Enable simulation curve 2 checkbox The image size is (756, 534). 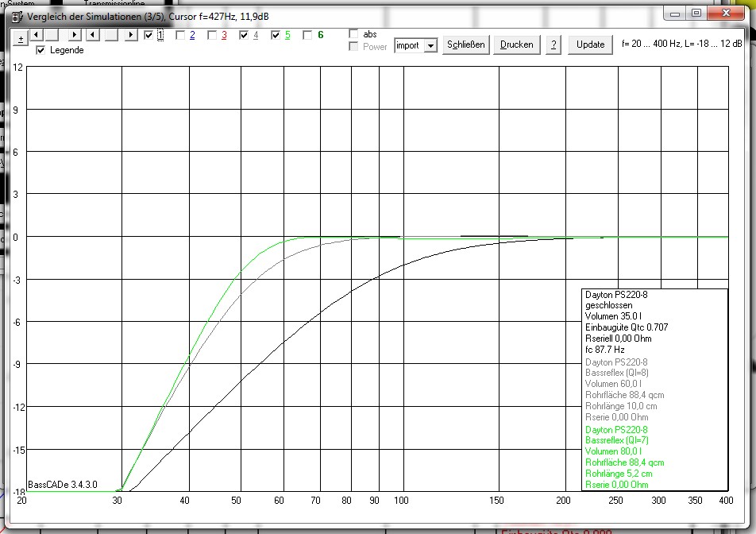[x=180, y=35]
